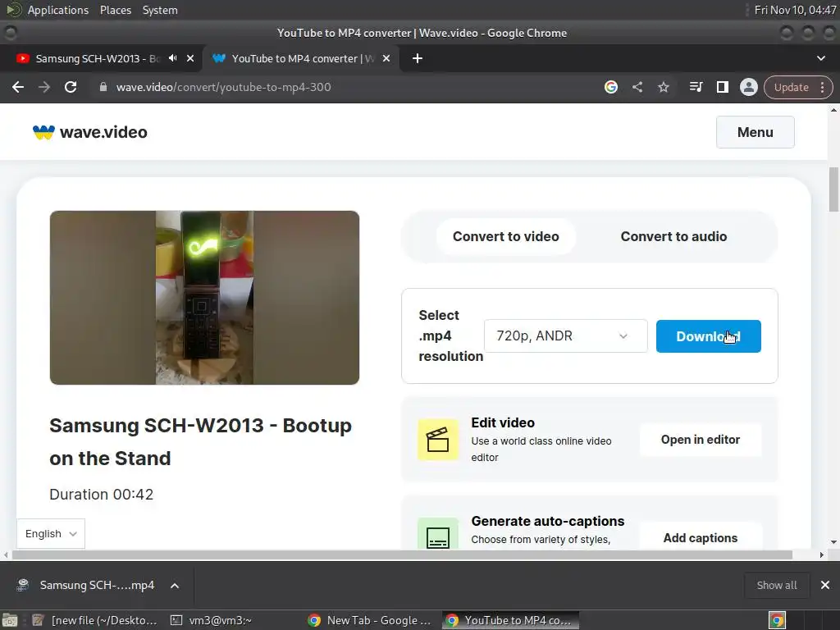Click the scroll up arrow of page scrollbar
840x630 pixels.
click(833, 110)
